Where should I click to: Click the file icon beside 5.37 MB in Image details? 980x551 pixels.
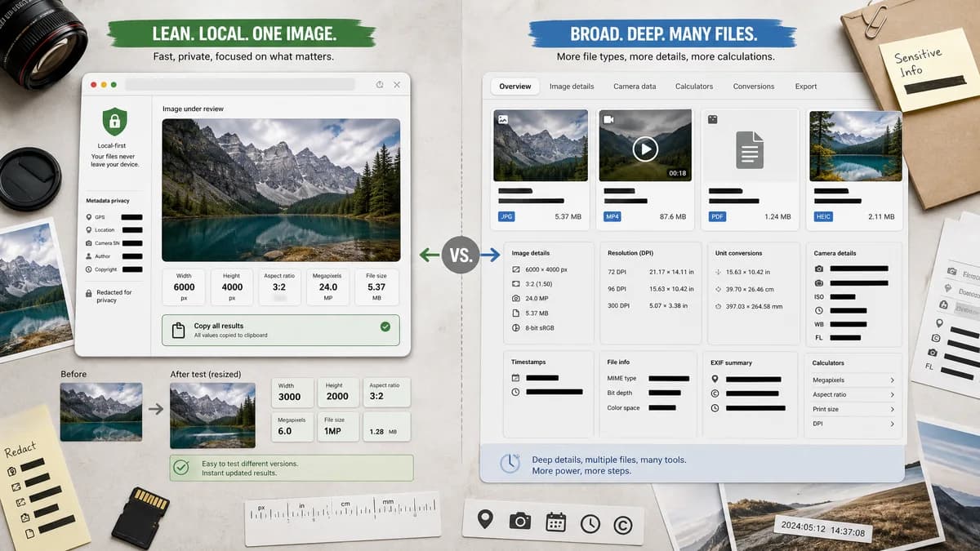(516, 313)
